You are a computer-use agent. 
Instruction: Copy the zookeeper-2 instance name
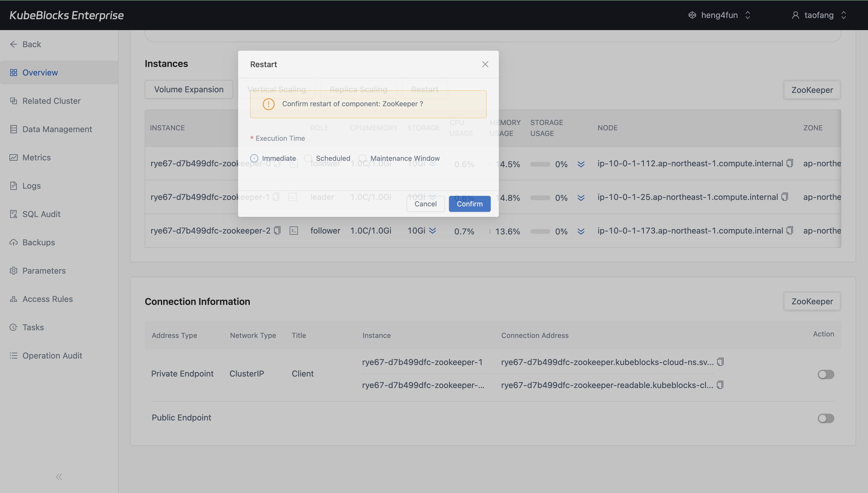[277, 230]
